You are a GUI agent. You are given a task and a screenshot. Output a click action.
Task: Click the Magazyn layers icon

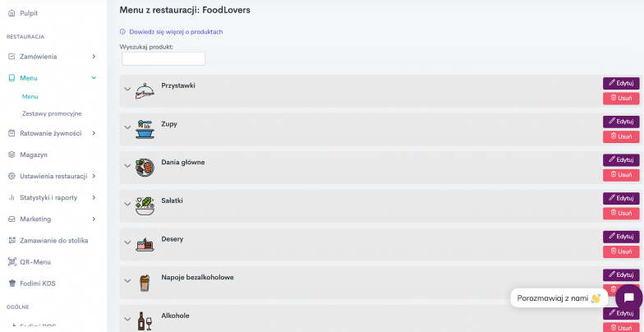[11, 154]
